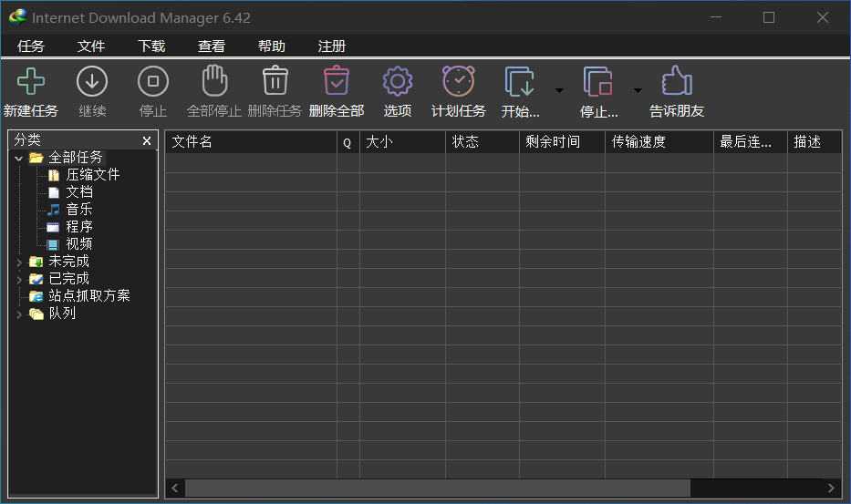Select the 站点抓取方案 tree label
The width and height of the screenshot is (851, 504).
[89, 295]
